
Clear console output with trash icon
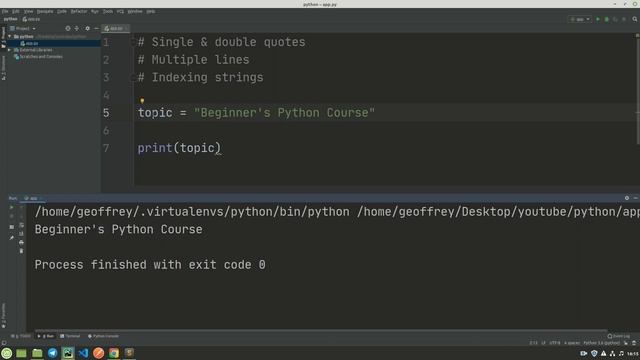(21, 251)
